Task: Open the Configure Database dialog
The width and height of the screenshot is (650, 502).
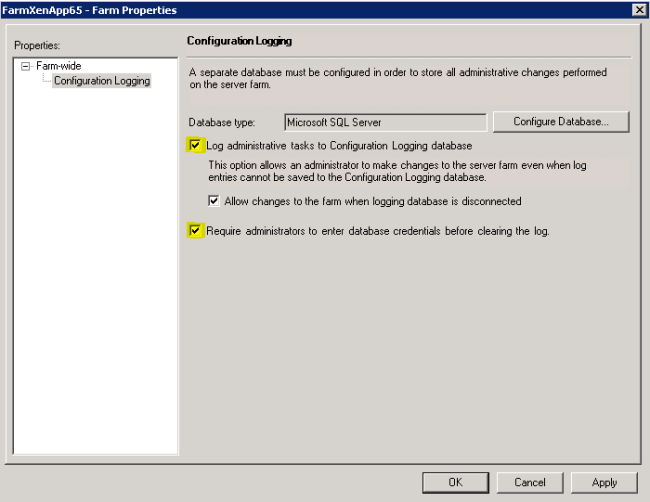Action: [559, 122]
